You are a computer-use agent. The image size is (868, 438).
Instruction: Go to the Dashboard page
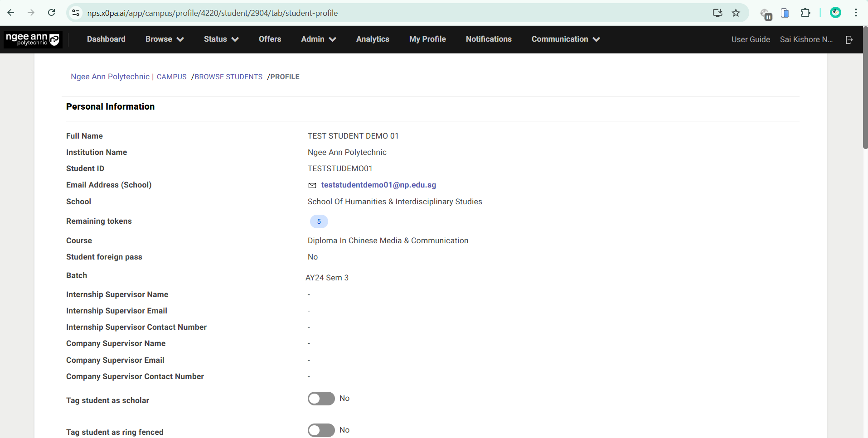tap(106, 39)
